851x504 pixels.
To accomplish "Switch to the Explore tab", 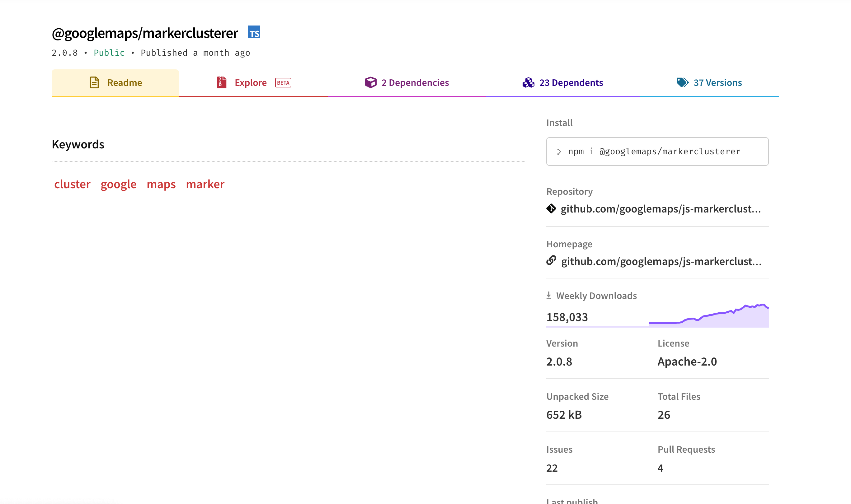I will pos(251,82).
